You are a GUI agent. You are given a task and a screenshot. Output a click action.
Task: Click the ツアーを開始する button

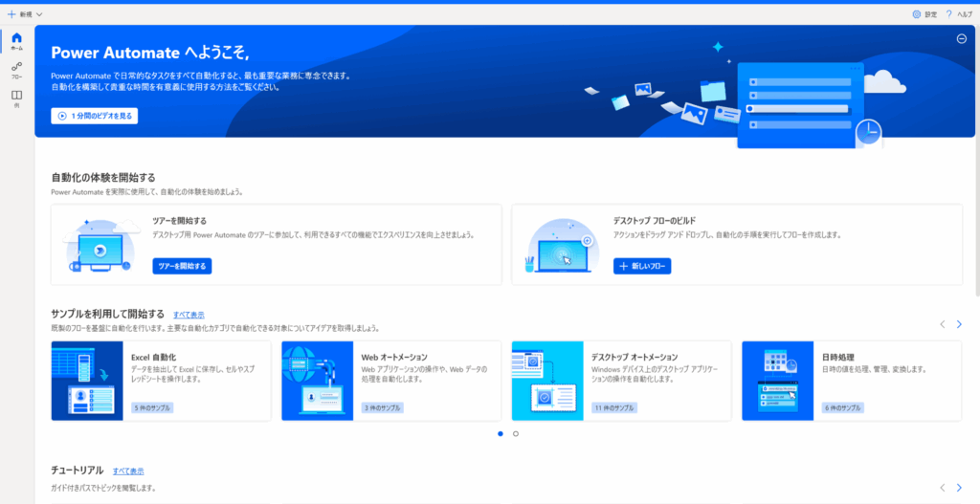pyautogui.click(x=182, y=266)
